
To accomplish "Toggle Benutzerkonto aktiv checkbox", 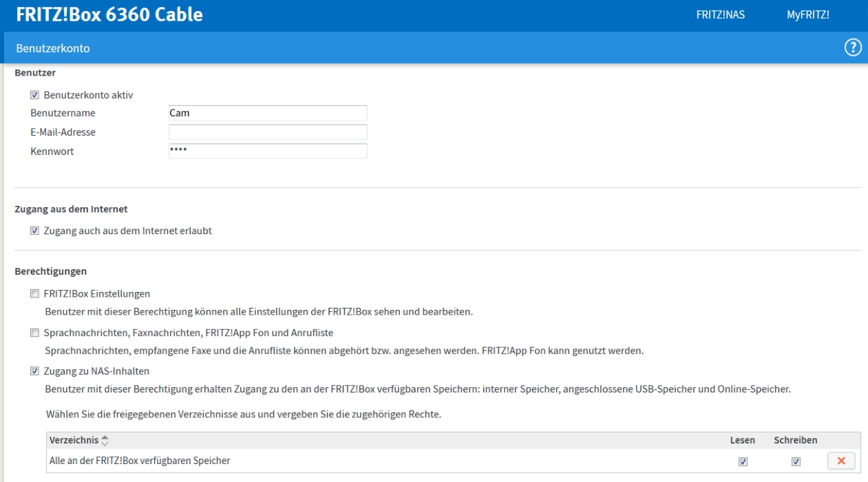I will point(34,95).
